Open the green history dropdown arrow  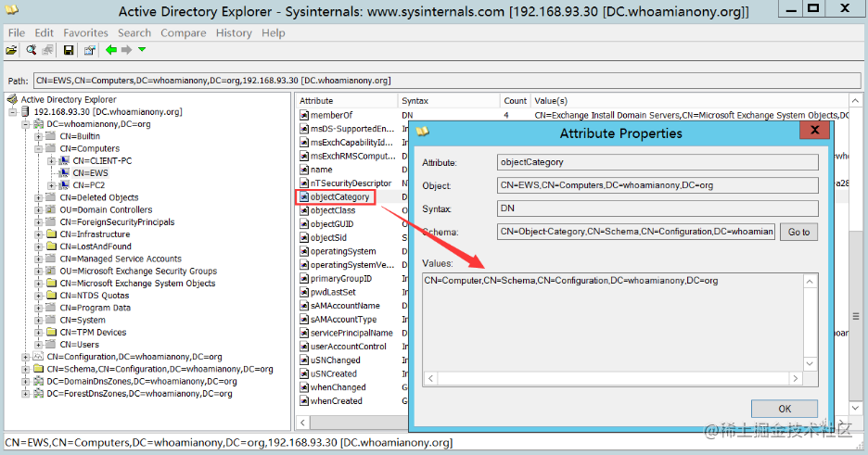click(x=142, y=50)
